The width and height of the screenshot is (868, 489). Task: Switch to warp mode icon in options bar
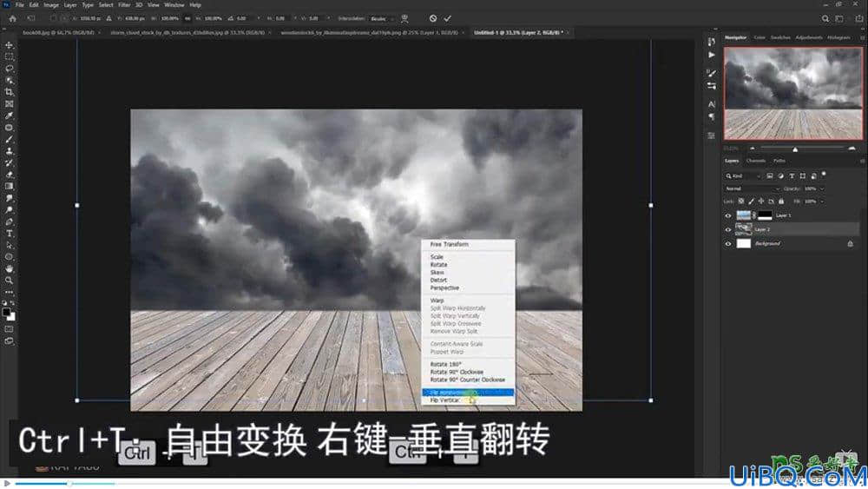404,18
